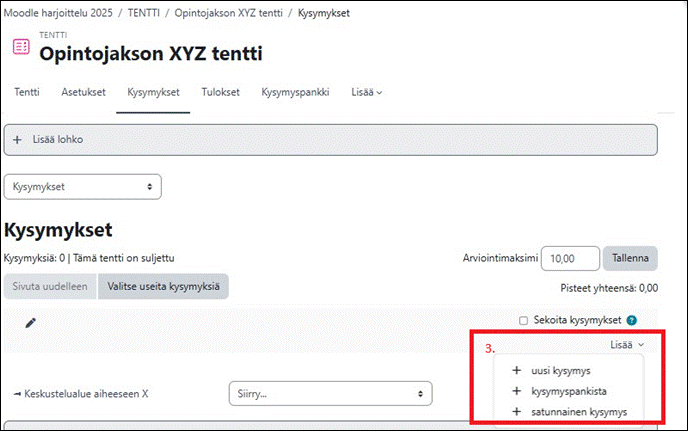Click the plus icon in Lisää lohko
Screen dimensions: 688x431
point(17,140)
